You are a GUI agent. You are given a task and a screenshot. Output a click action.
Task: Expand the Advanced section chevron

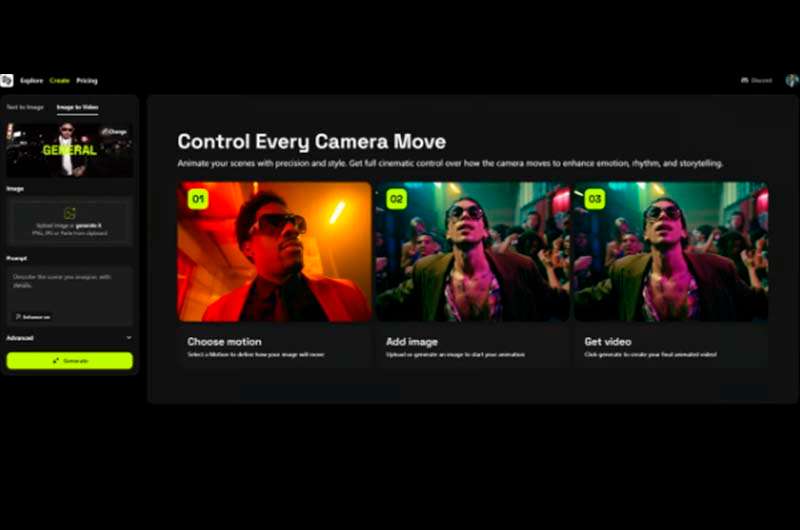(129, 338)
